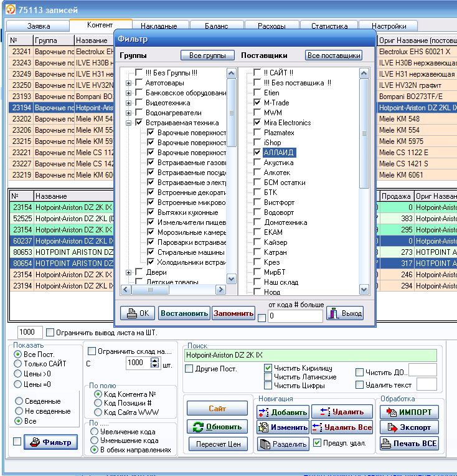Expand the Двери group tree node

click(x=129, y=272)
